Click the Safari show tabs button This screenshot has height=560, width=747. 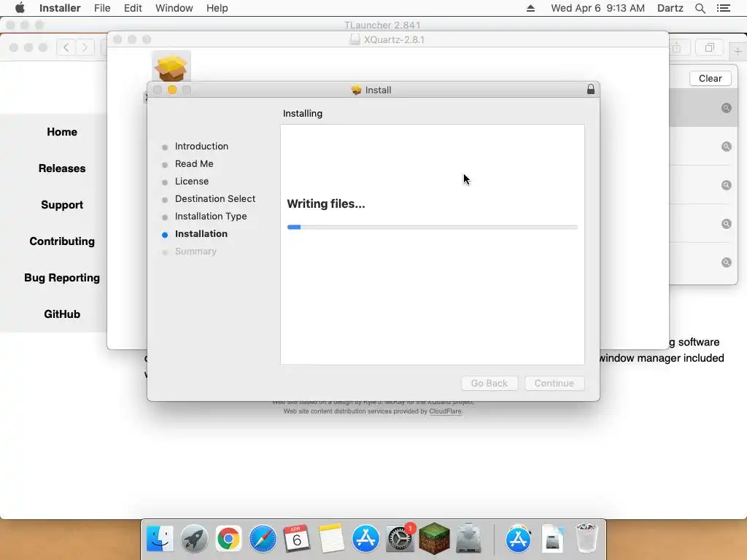tap(710, 47)
